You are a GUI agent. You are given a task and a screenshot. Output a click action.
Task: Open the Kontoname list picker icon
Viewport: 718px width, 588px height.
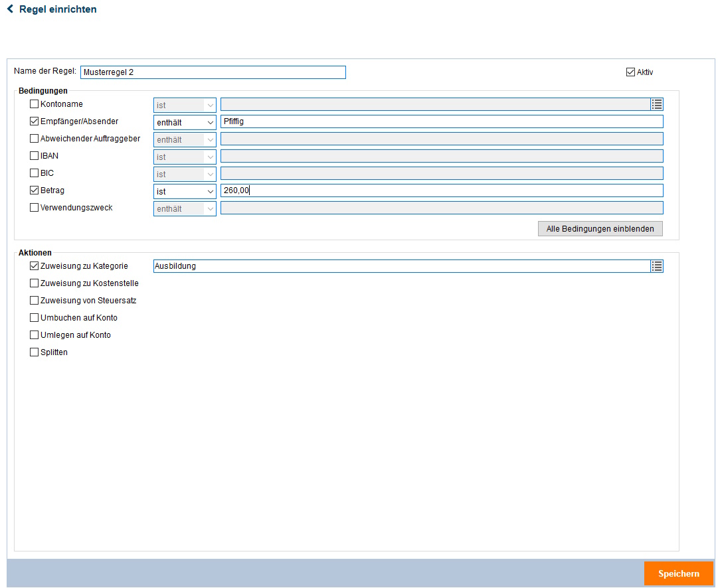coord(657,104)
